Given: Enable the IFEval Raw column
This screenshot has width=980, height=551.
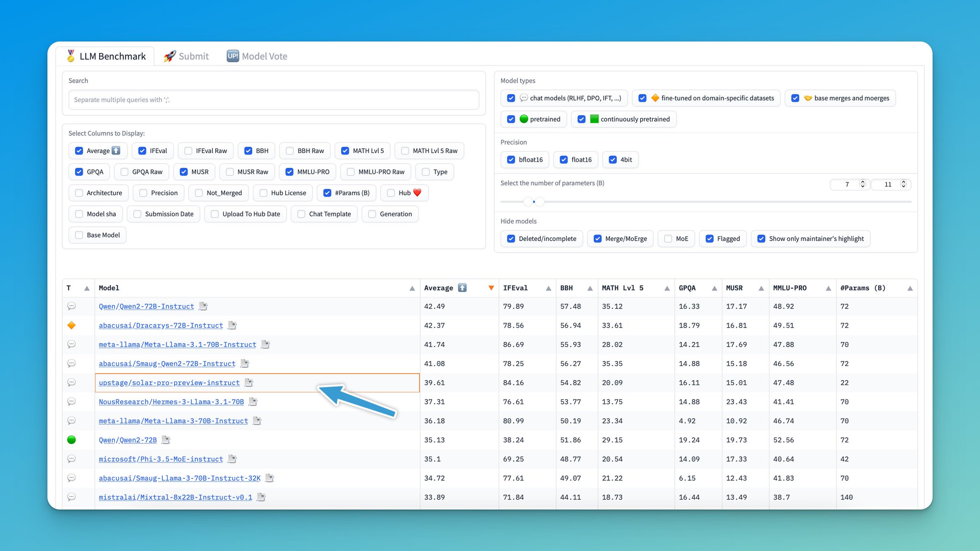Looking at the screenshot, I should click(x=189, y=151).
